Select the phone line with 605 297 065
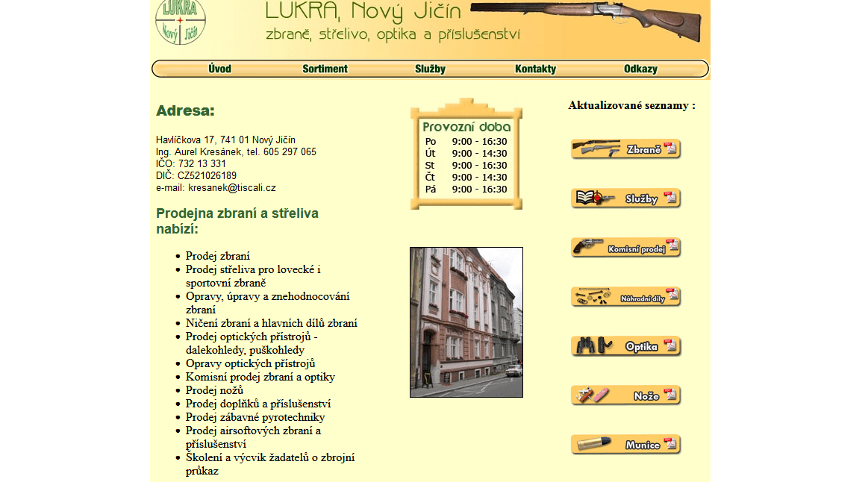The width and height of the screenshot is (868, 482). pos(236,151)
